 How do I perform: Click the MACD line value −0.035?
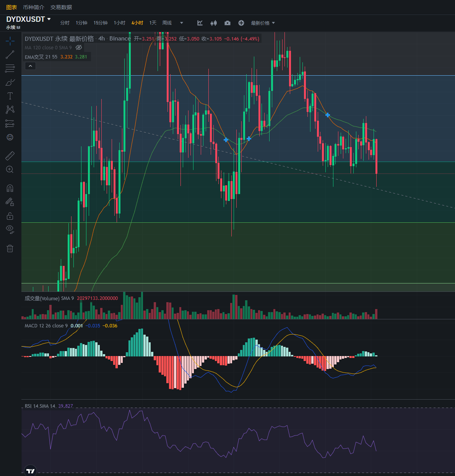pos(93,326)
